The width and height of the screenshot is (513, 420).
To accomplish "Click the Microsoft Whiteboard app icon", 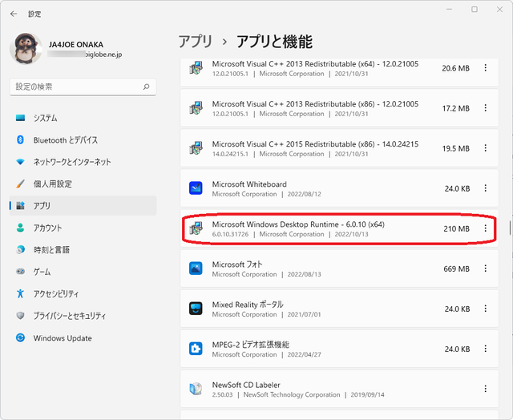I will pos(196,188).
